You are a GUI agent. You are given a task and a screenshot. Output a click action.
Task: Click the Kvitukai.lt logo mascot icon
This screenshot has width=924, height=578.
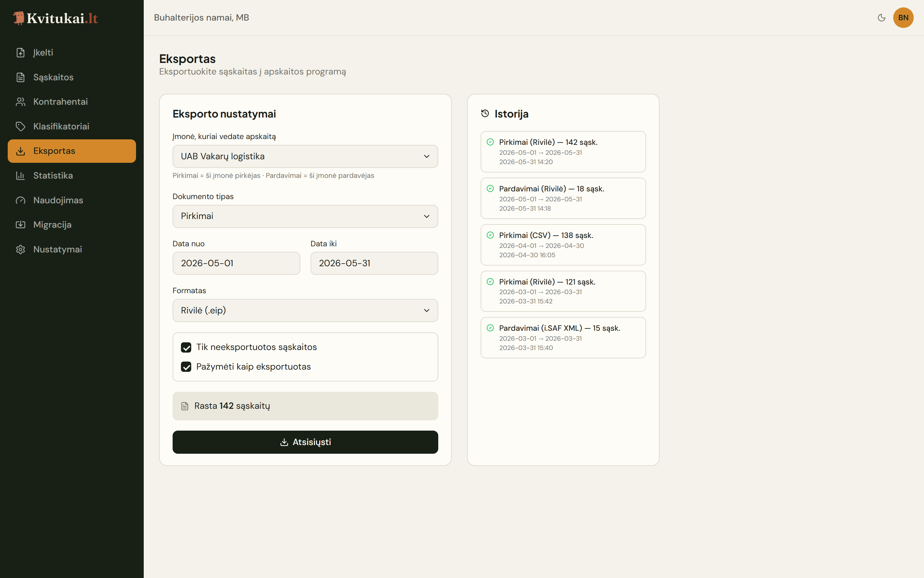pos(18,18)
